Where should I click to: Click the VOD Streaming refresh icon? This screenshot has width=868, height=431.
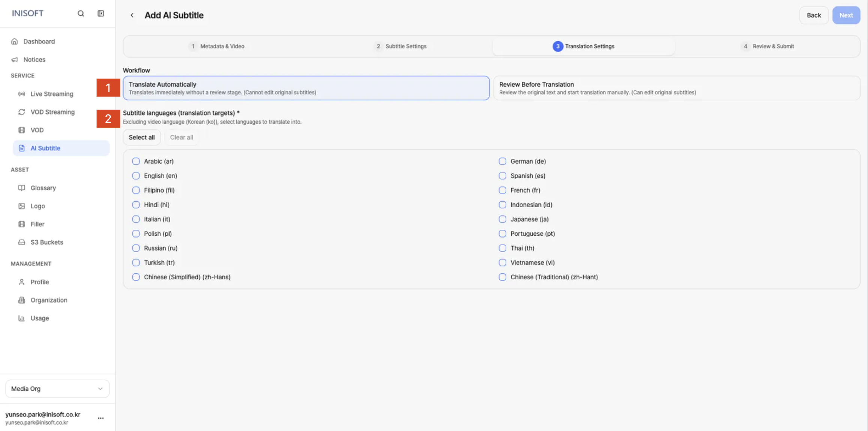pyautogui.click(x=22, y=112)
